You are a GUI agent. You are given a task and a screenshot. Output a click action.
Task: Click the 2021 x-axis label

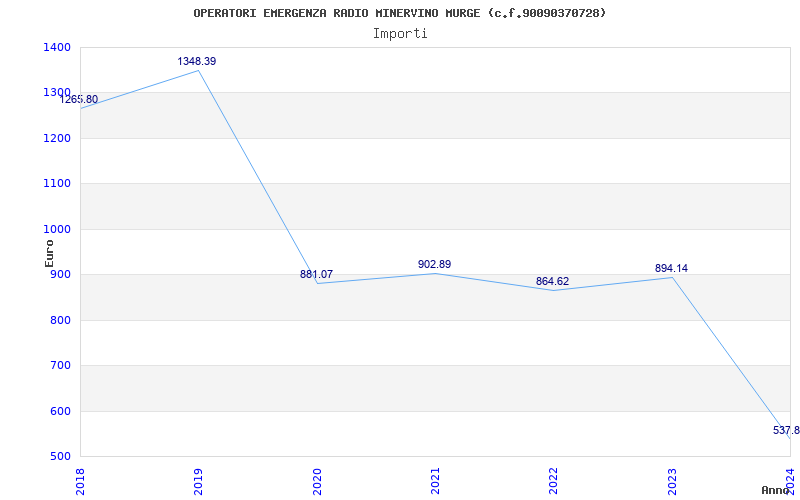click(435, 481)
